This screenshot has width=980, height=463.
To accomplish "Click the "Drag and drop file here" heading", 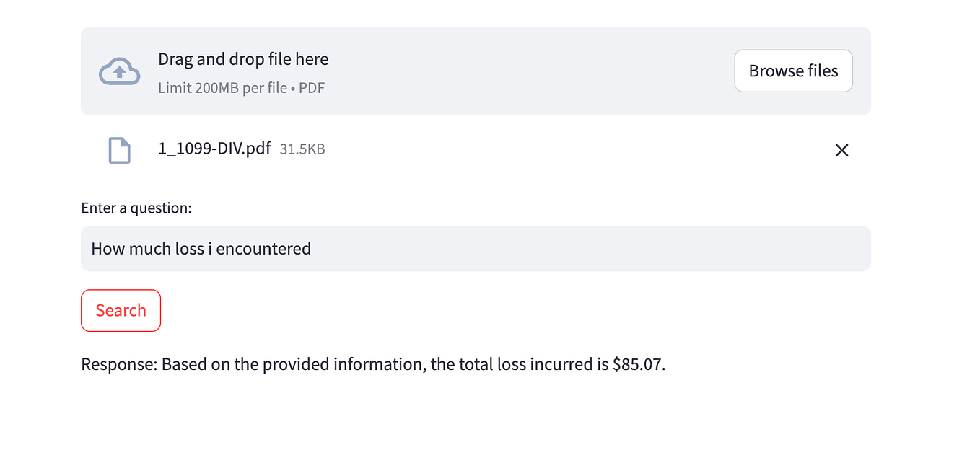I will tap(243, 59).
